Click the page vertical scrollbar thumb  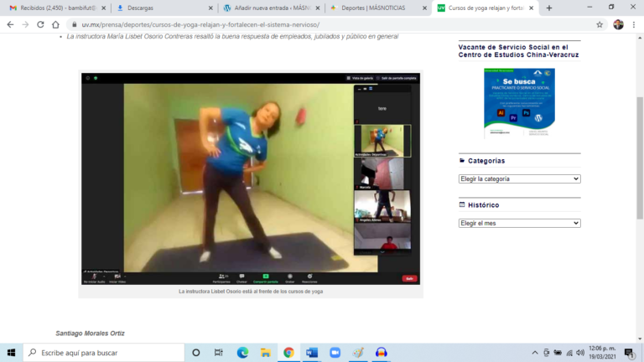[x=640, y=158]
